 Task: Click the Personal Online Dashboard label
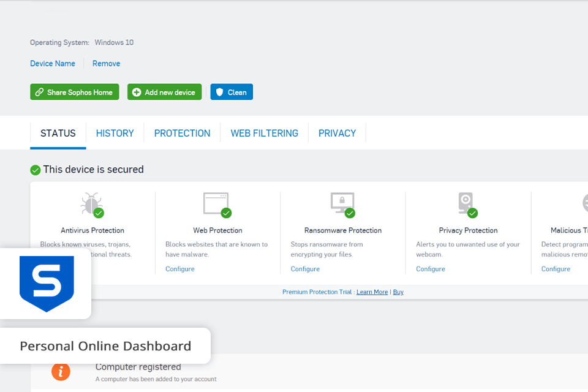point(105,346)
